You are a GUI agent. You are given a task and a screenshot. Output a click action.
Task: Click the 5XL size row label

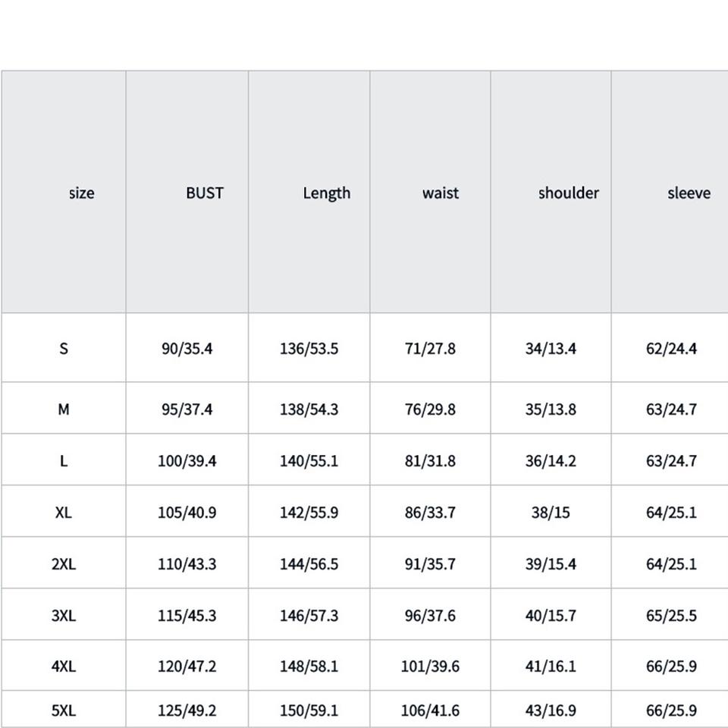coord(64,711)
